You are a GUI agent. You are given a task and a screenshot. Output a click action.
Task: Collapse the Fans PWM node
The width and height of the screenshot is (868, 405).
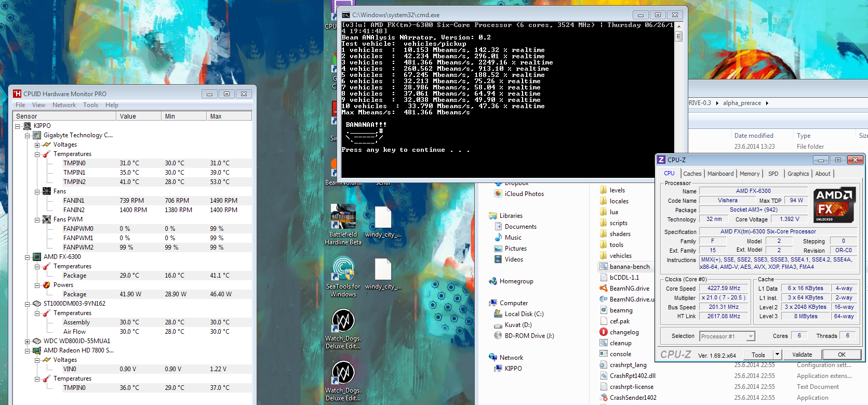37,219
